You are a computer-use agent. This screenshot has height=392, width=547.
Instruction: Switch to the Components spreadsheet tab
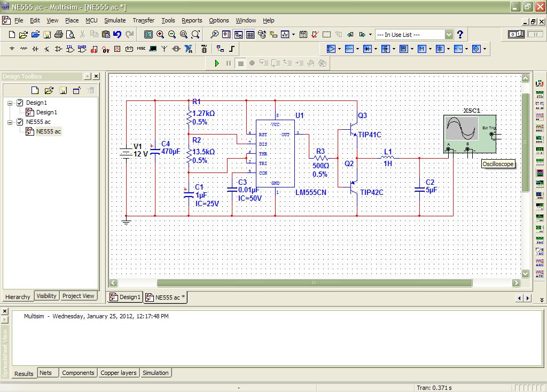point(78,373)
